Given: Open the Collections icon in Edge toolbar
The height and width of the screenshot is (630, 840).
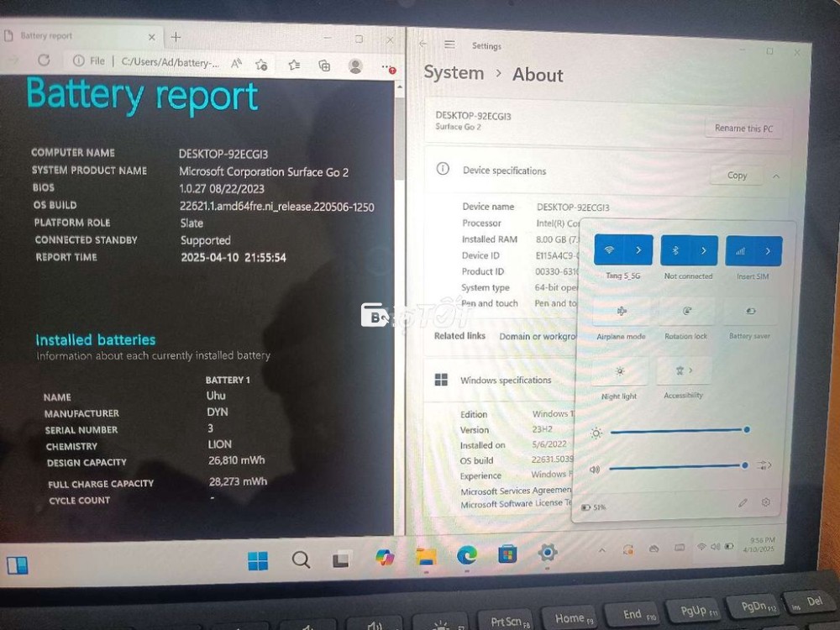Looking at the screenshot, I should 324,66.
